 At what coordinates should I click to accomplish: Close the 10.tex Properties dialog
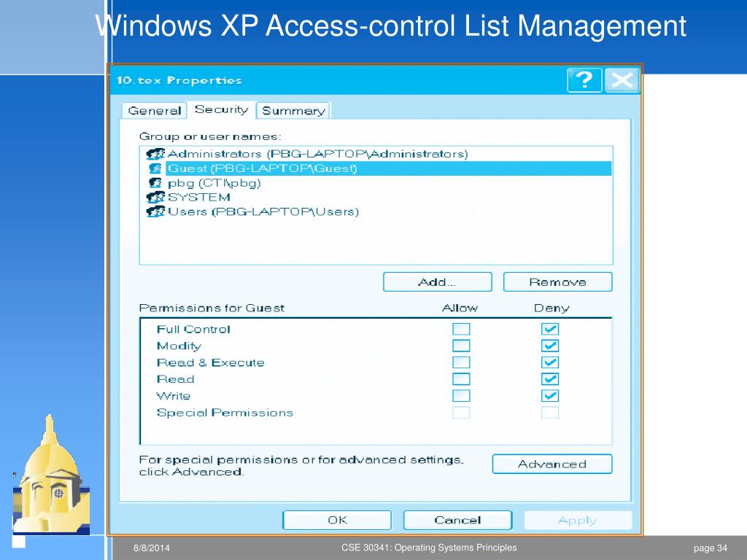pos(622,80)
